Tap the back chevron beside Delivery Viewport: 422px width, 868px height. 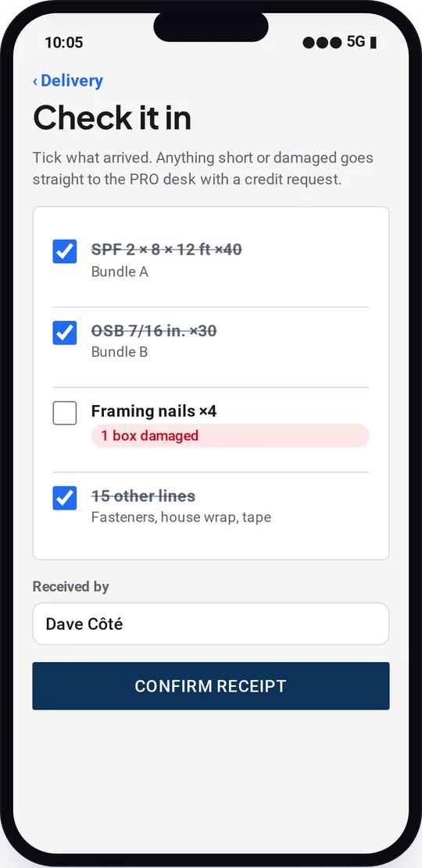(x=35, y=81)
